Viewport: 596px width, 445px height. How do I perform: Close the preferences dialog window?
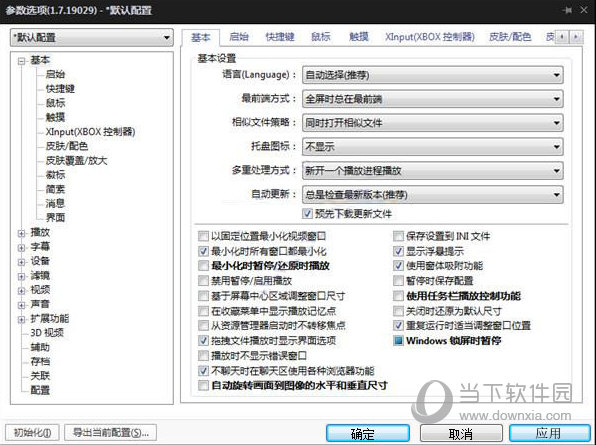coord(584,10)
